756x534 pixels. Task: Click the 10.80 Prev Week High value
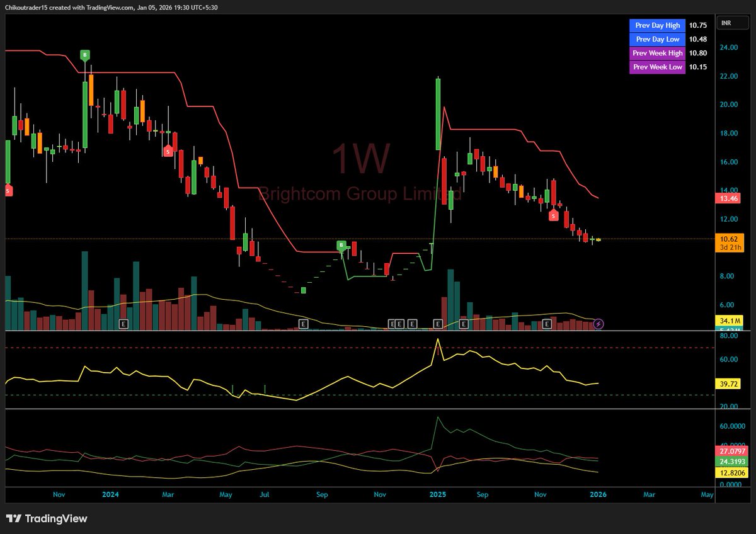coord(698,53)
